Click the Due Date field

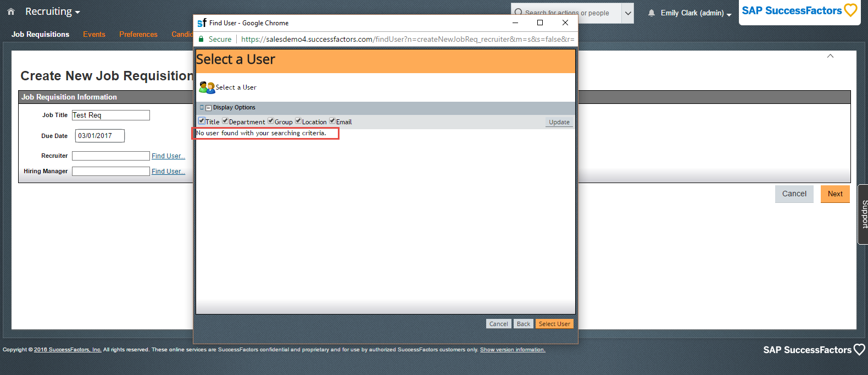(x=100, y=136)
